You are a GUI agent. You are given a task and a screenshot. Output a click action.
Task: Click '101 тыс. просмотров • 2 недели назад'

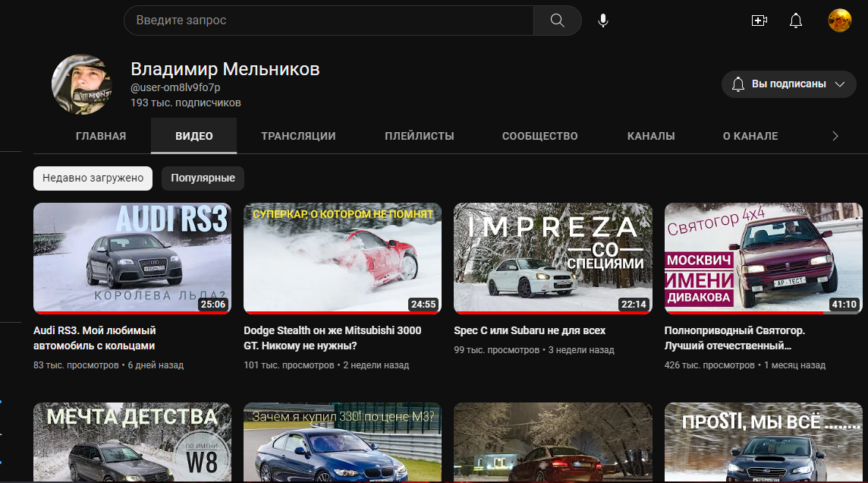326,365
